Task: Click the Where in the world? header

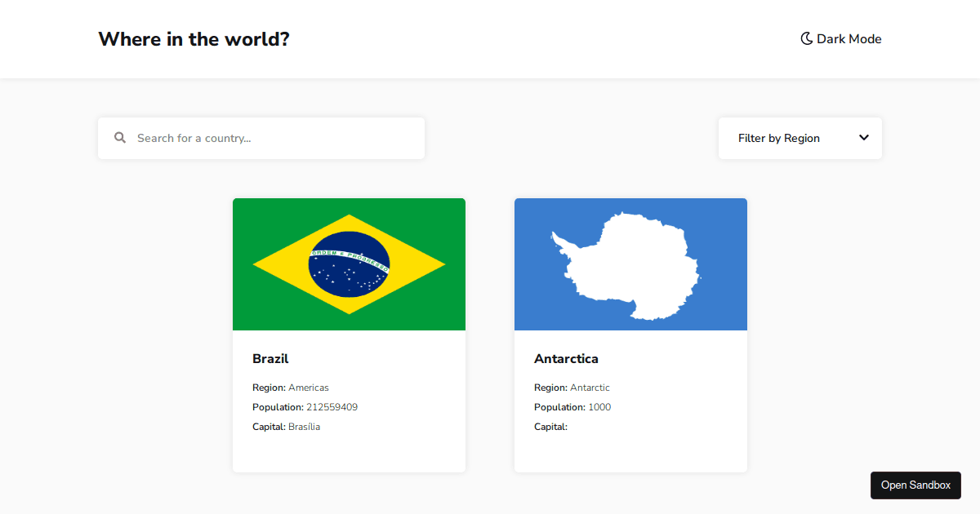Action: [x=194, y=38]
